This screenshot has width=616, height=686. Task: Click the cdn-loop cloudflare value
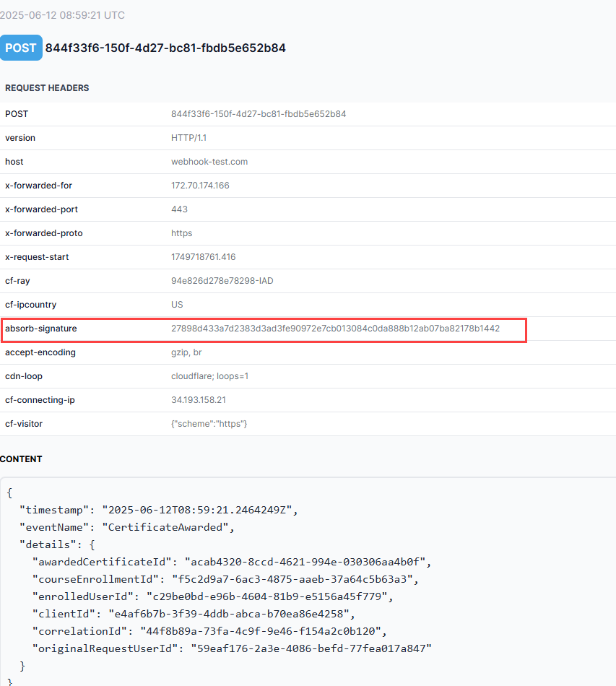click(209, 376)
